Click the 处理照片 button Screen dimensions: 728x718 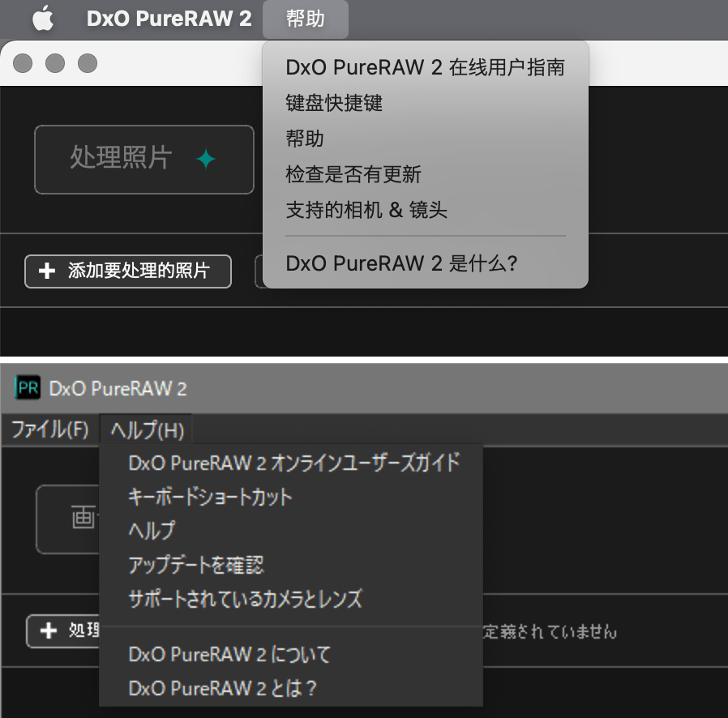pos(144,159)
